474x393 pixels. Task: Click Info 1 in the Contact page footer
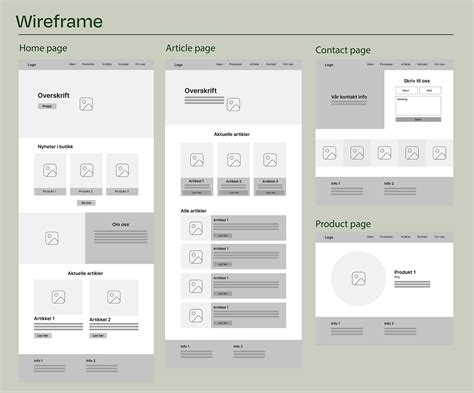(336, 184)
